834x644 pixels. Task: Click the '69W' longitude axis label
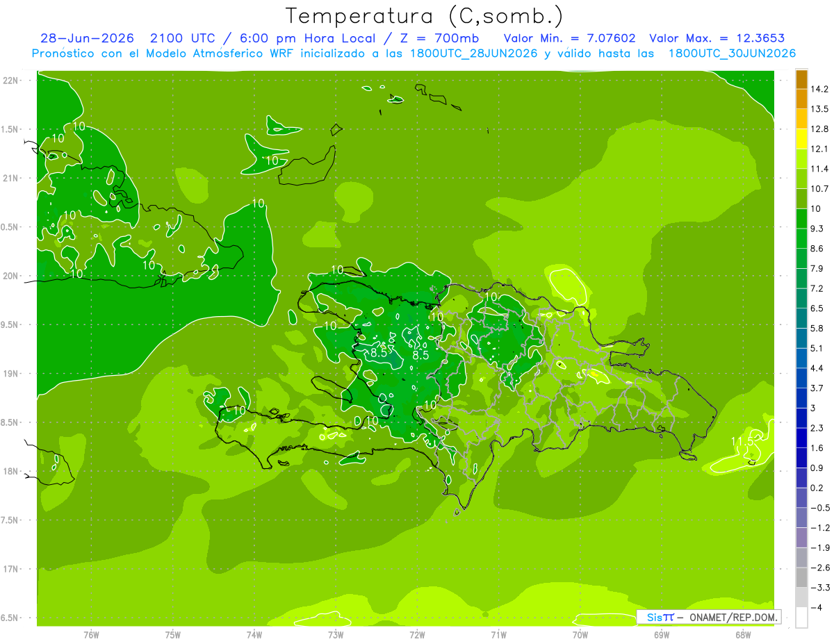(x=662, y=634)
